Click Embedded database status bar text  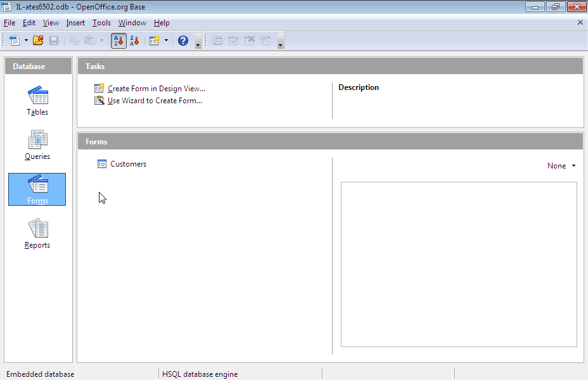click(x=40, y=374)
